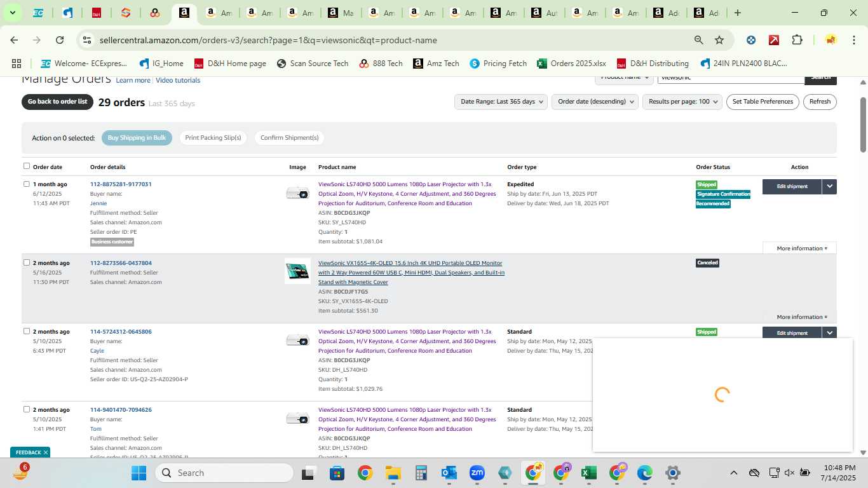Click the Refresh button
This screenshot has width=868, height=488.
[x=820, y=102]
